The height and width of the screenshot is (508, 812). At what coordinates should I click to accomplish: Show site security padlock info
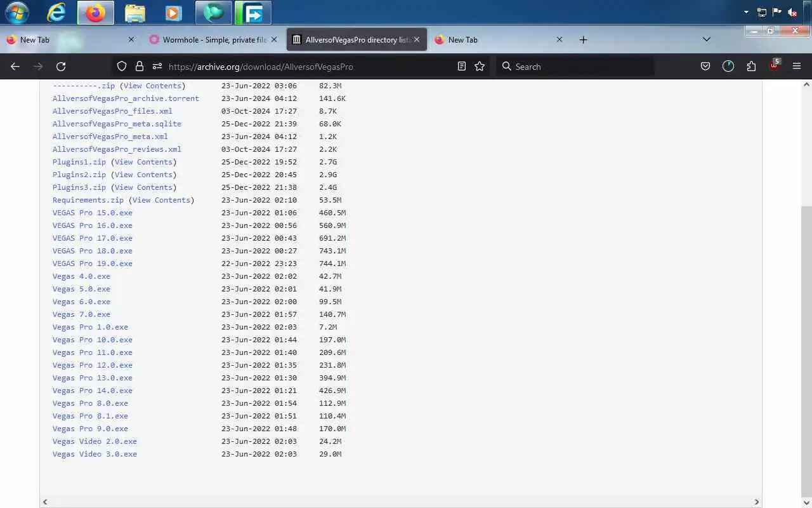140,66
